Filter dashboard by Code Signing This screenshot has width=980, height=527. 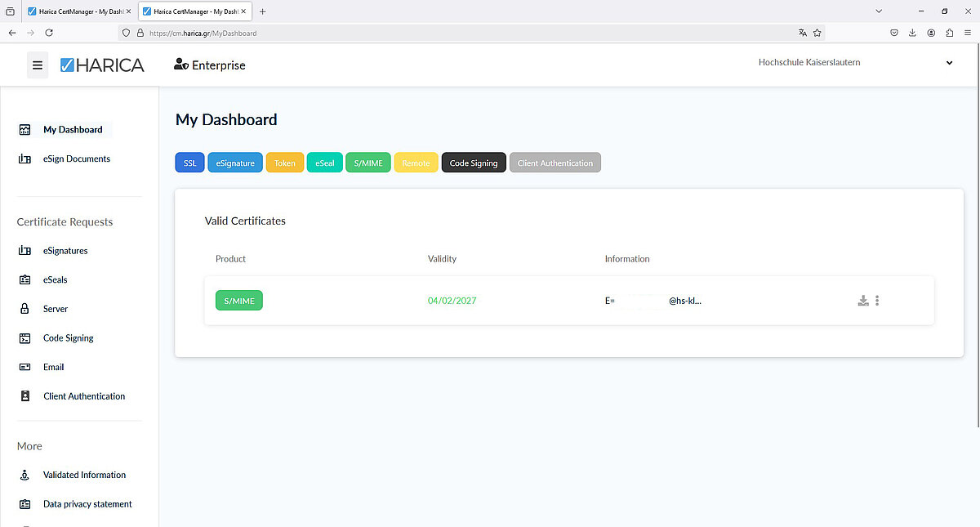(474, 163)
